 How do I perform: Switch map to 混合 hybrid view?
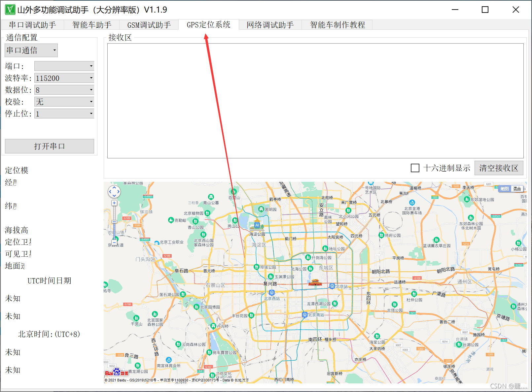coord(517,189)
